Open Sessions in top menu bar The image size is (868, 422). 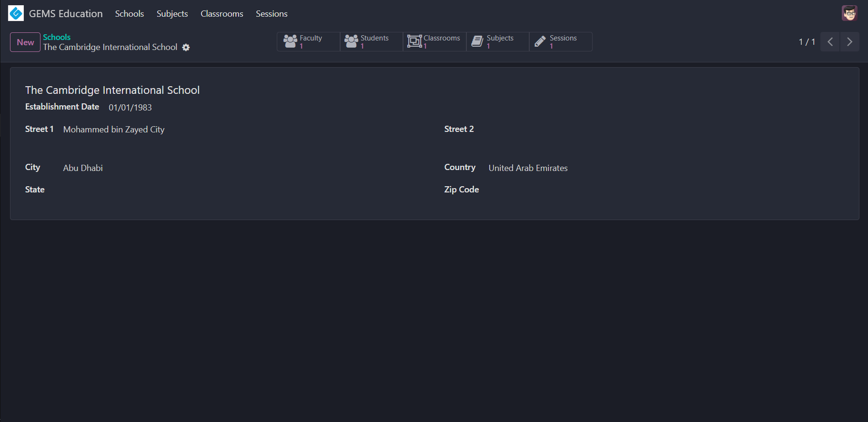point(272,14)
